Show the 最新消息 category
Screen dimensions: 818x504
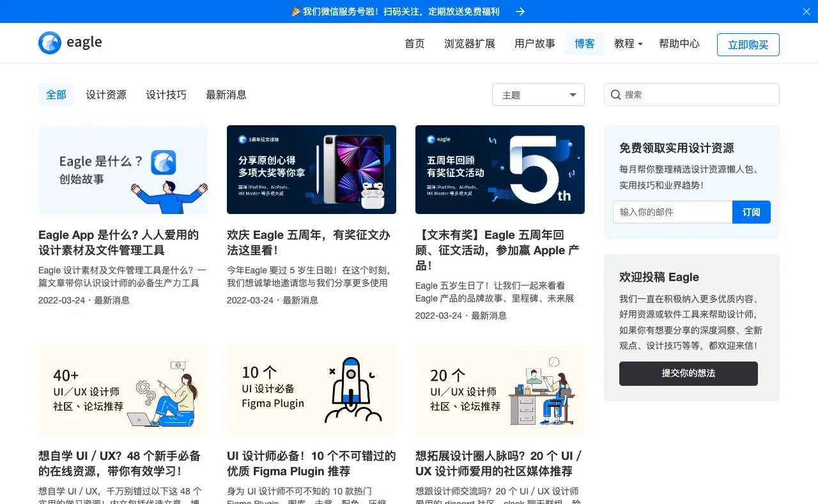tap(226, 95)
